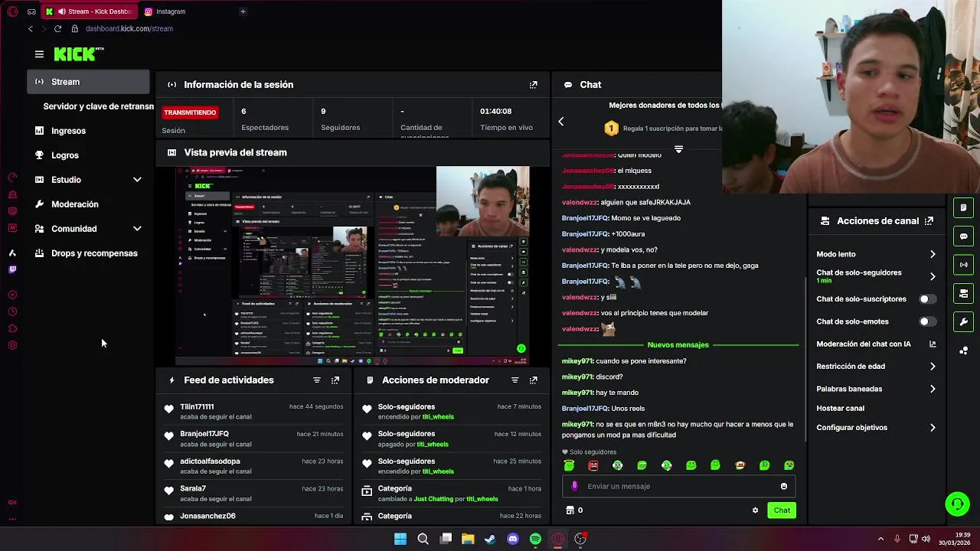Click the TRANSMITIENDO status badge
This screenshot has height=551, width=980.
(x=190, y=112)
